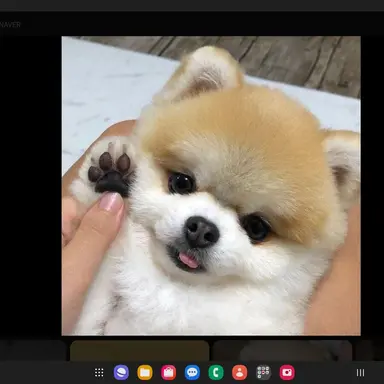384x384 pixels.
Task: Open the apps grid launcher
Action: click(x=99, y=372)
